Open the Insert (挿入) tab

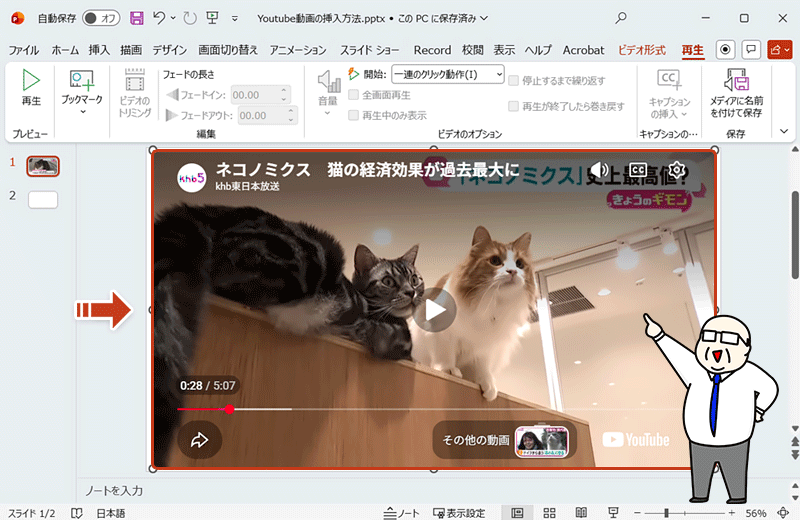click(99, 50)
